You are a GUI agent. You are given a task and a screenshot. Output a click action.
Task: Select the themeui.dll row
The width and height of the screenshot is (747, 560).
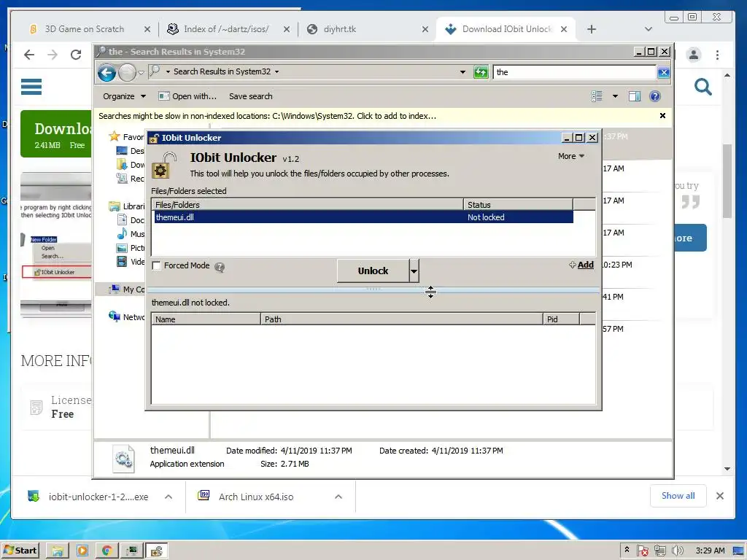364,217
